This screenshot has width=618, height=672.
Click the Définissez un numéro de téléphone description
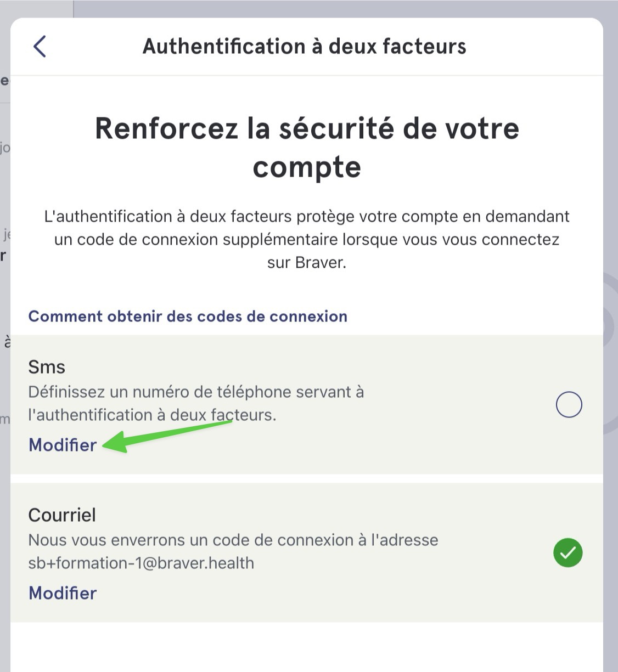click(x=196, y=404)
